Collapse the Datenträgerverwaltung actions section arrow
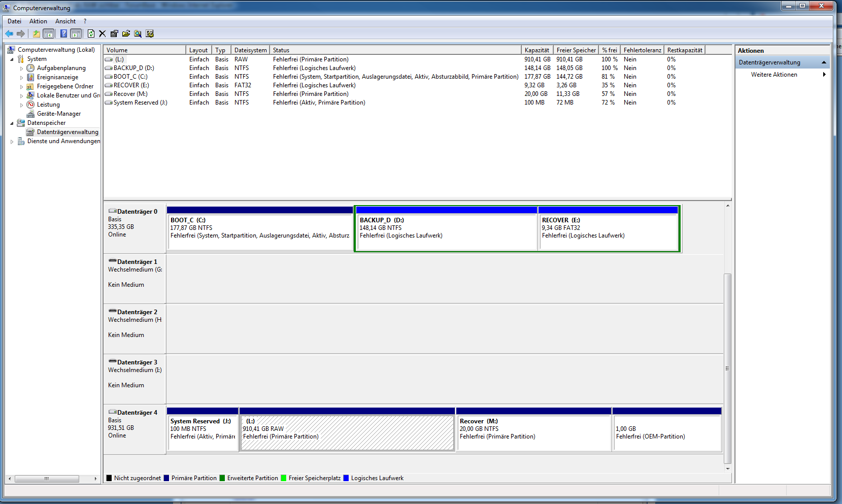 (x=824, y=62)
